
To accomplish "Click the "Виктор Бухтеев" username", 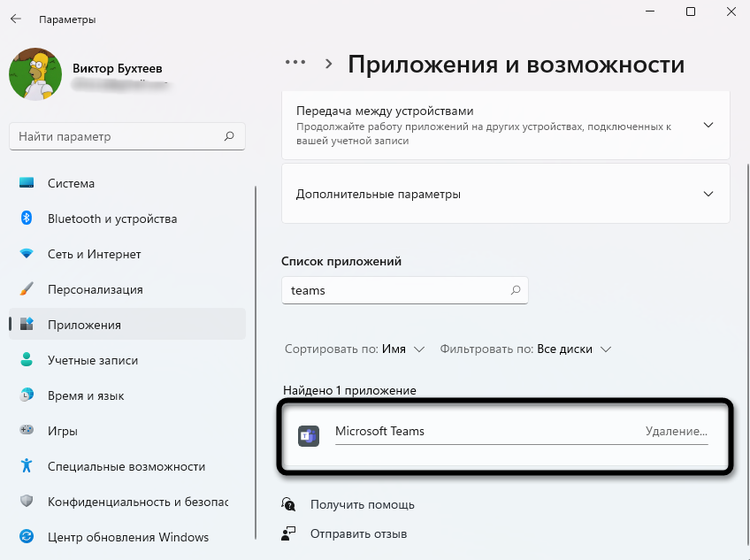I will (117, 68).
